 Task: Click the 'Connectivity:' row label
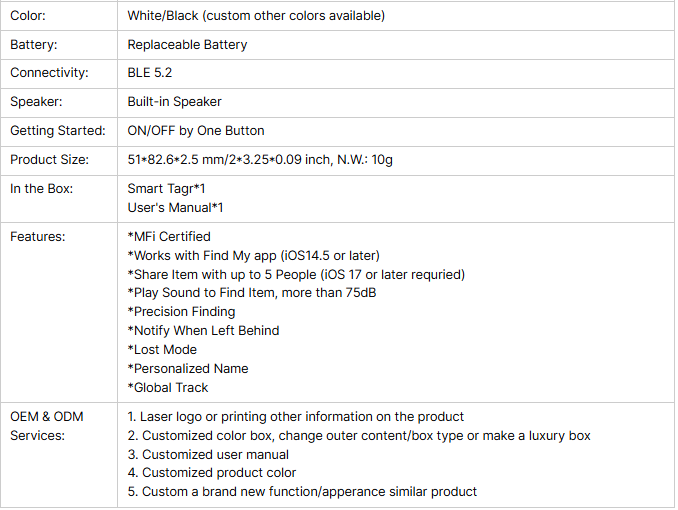click(49, 73)
